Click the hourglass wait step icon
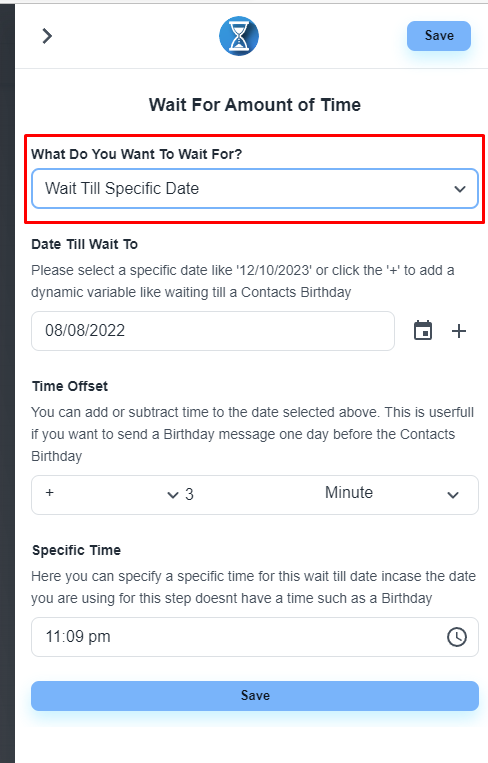 (238, 36)
